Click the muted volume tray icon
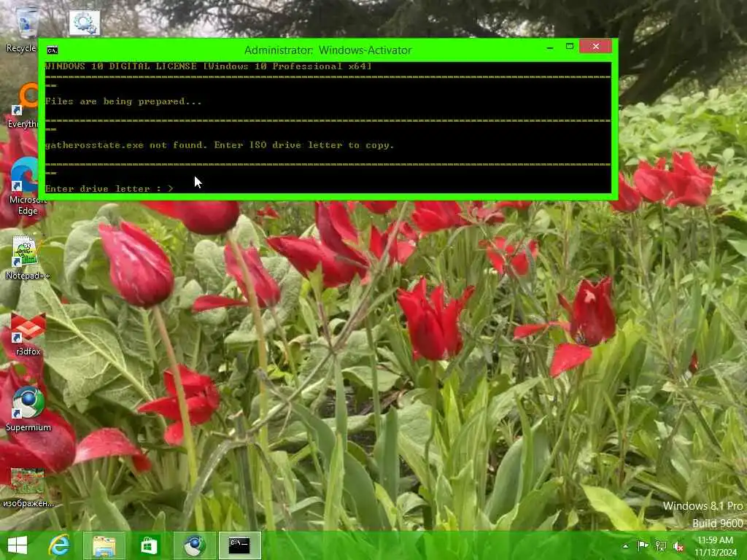This screenshot has width=747, height=560. pos(678,546)
